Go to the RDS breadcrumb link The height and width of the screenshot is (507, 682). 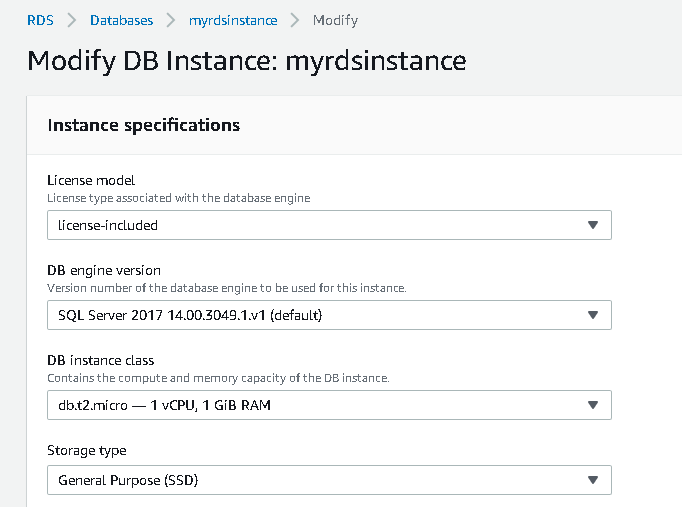[x=40, y=20]
